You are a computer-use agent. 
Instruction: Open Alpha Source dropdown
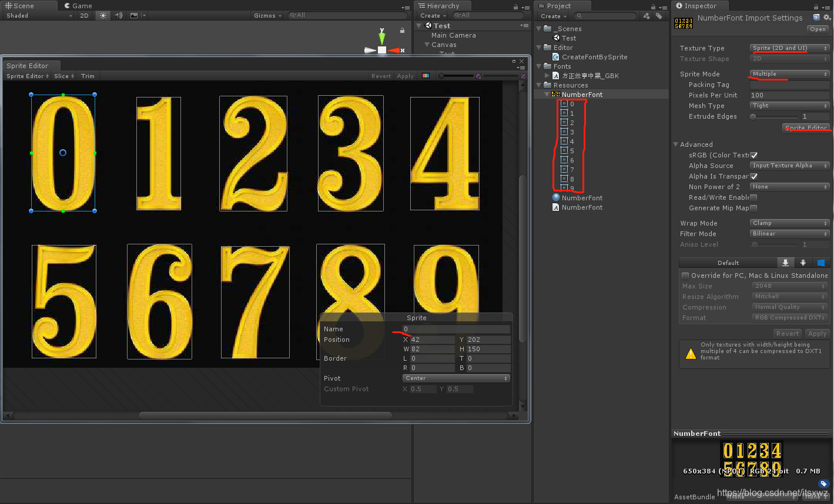click(790, 166)
